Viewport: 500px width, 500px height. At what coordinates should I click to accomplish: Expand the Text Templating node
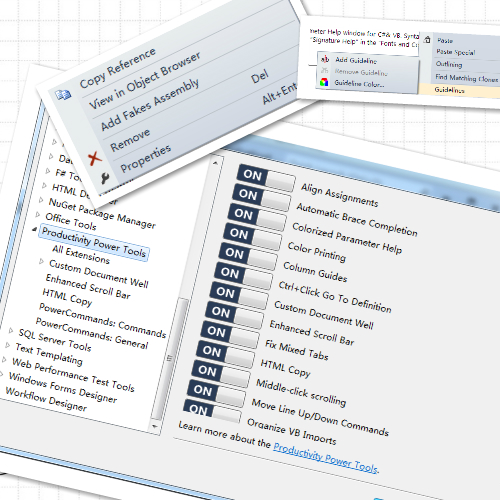pyautogui.click(x=7, y=345)
